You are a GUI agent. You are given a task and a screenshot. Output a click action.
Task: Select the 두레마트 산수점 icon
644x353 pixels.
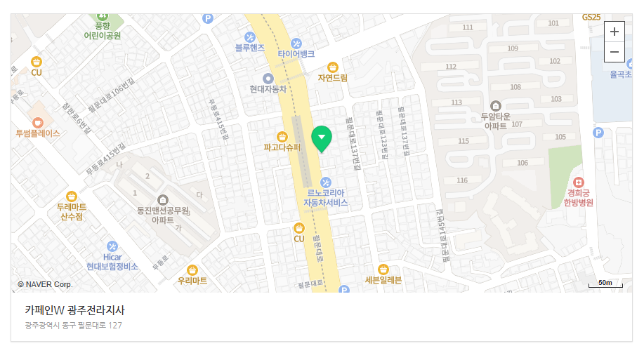click(72, 197)
